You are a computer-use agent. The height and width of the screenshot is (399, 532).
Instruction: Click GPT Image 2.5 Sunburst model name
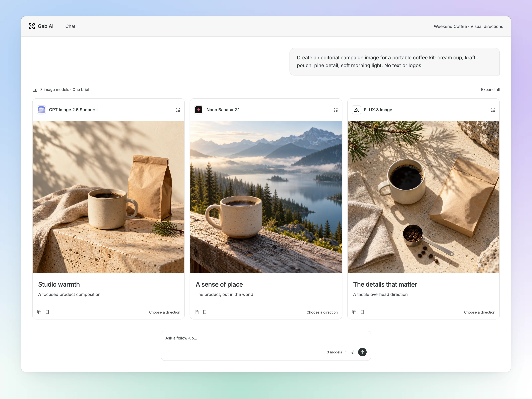[73, 110]
